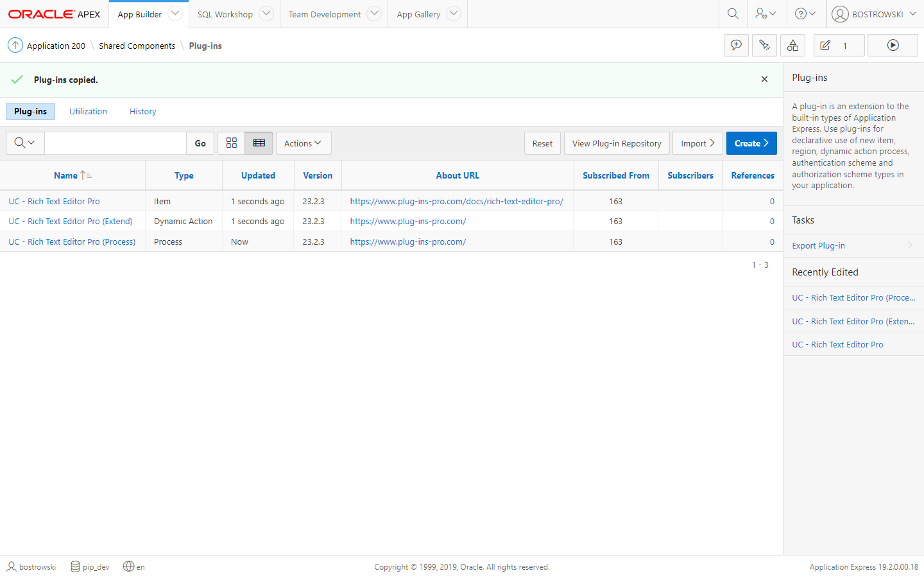Image resolution: width=924 pixels, height=578 pixels.
Task: Sort by the Version column header
Action: [318, 175]
